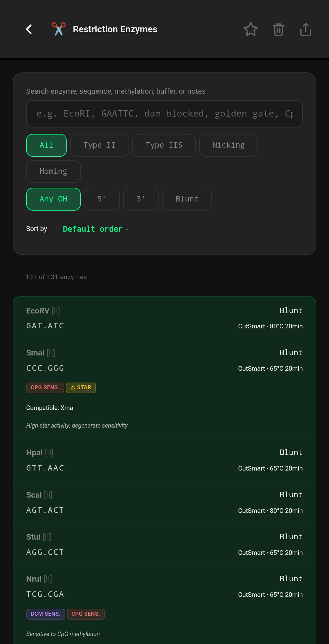This screenshot has width=329, height=644.
Task: Focus the enzyme search input field
Action: pyautogui.click(x=164, y=114)
